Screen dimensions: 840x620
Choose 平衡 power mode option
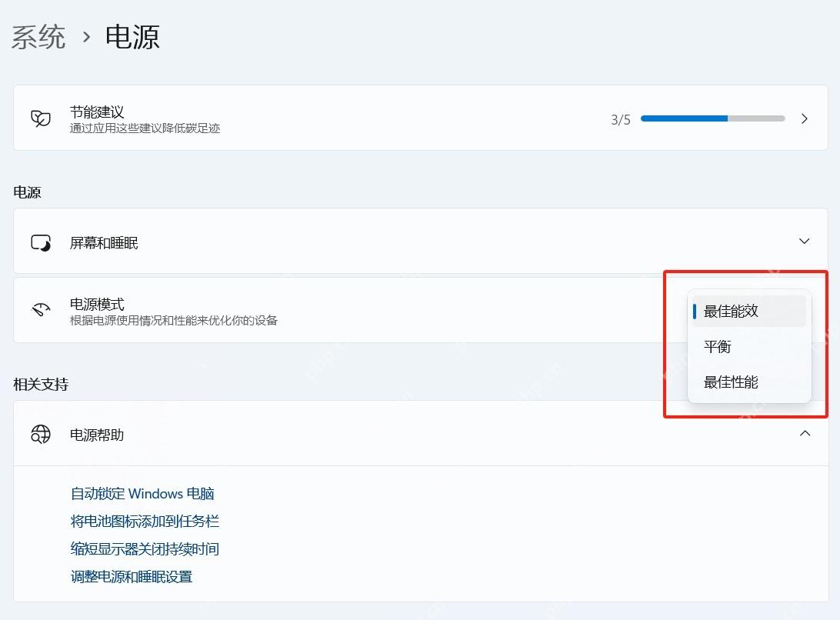point(749,347)
